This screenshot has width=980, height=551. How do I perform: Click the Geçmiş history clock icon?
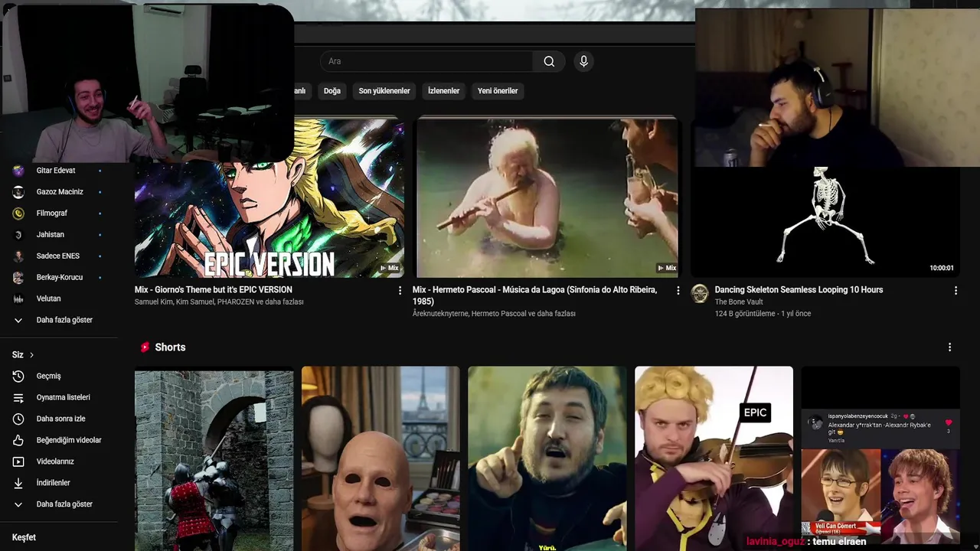pos(18,377)
